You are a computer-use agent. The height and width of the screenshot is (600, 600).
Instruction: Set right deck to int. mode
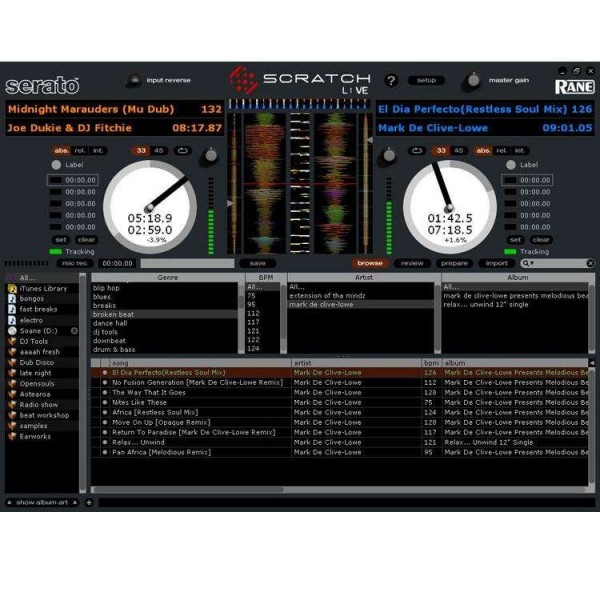pos(520,151)
